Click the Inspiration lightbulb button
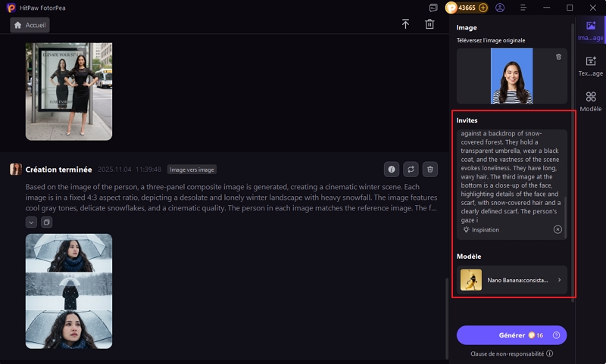This screenshot has width=606, height=364. [x=482, y=229]
